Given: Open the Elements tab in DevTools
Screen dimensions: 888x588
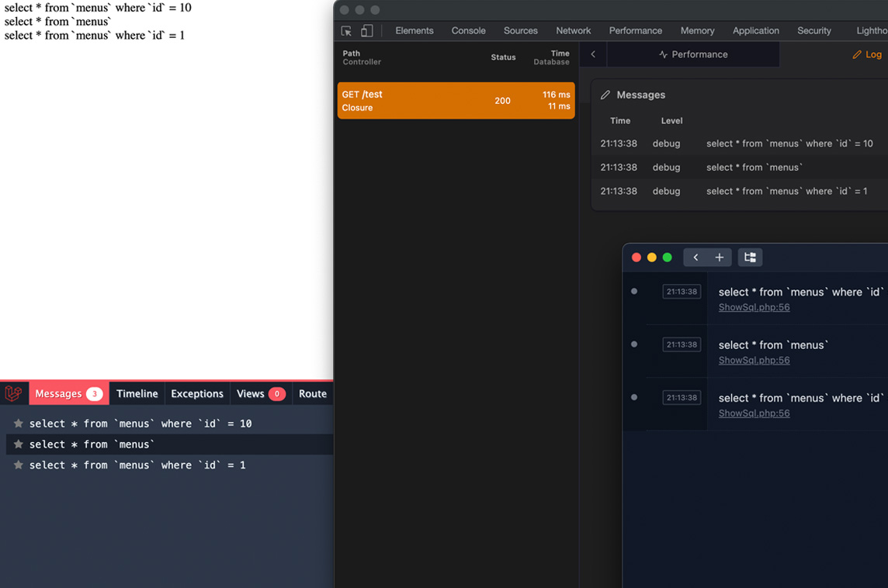Looking at the screenshot, I should tap(415, 30).
